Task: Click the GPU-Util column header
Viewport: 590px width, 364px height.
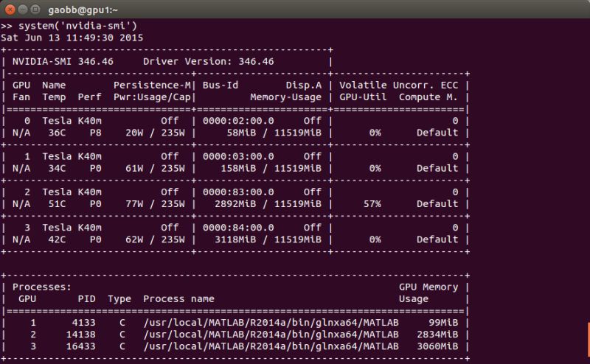Action: pos(363,97)
